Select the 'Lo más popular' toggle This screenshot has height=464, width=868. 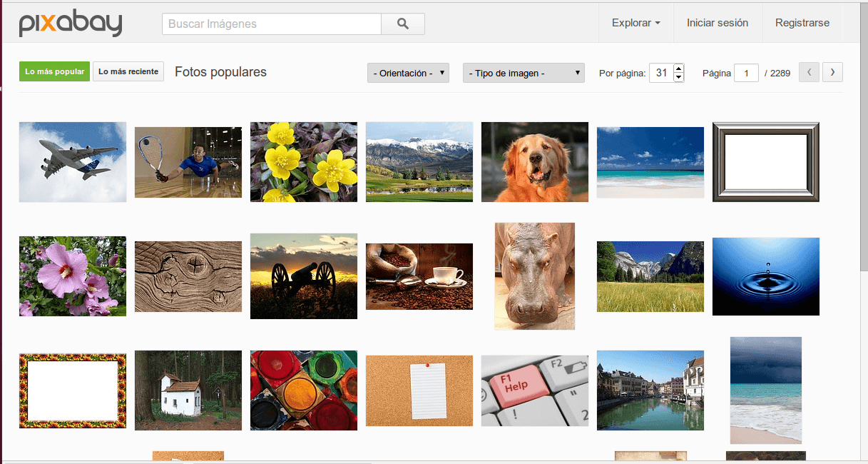[x=54, y=71]
